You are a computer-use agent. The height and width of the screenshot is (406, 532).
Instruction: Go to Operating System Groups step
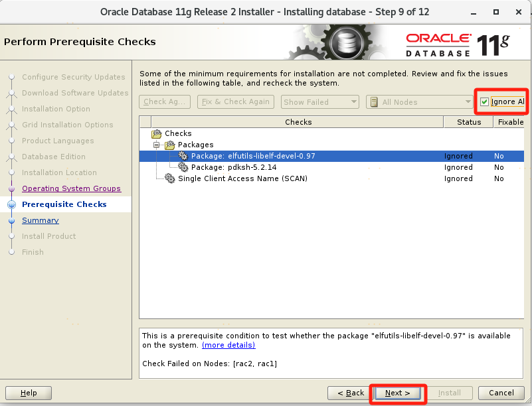71,188
